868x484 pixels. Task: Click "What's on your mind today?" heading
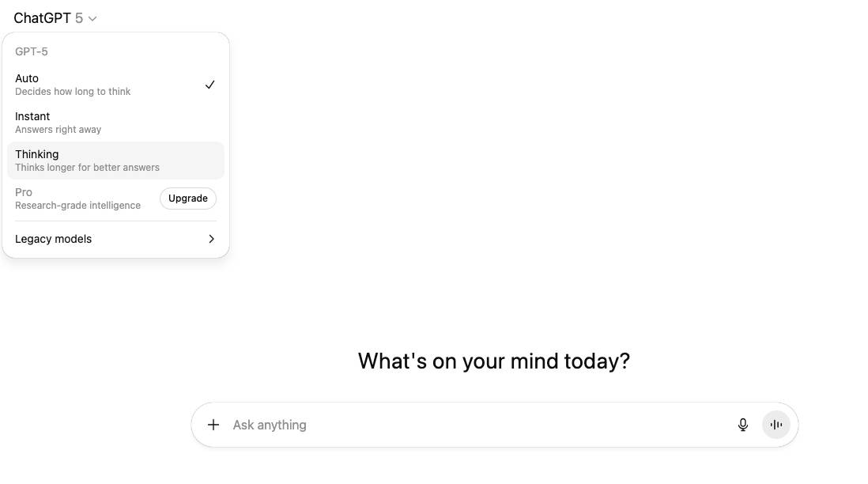pos(494,361)
